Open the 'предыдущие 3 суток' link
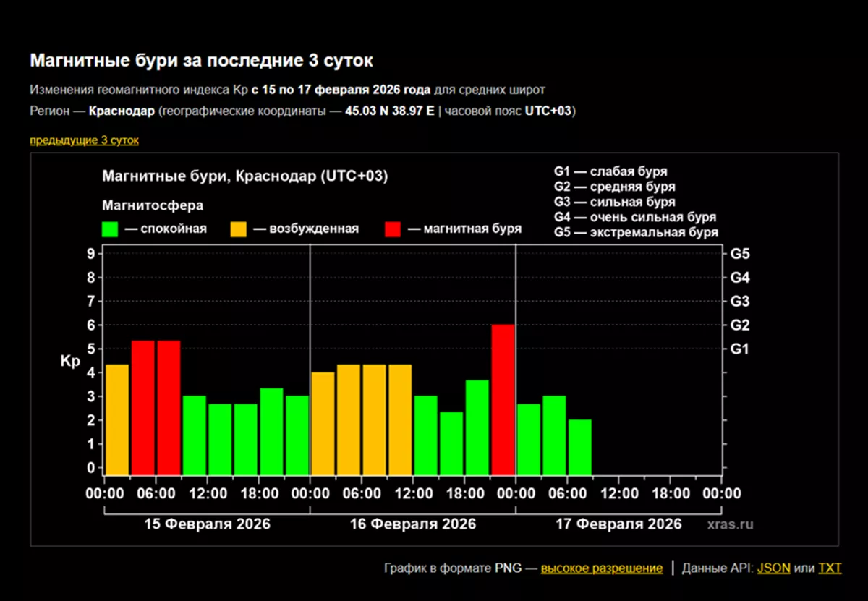The height and width of the screenshot is (601, 868). point(84,140)
